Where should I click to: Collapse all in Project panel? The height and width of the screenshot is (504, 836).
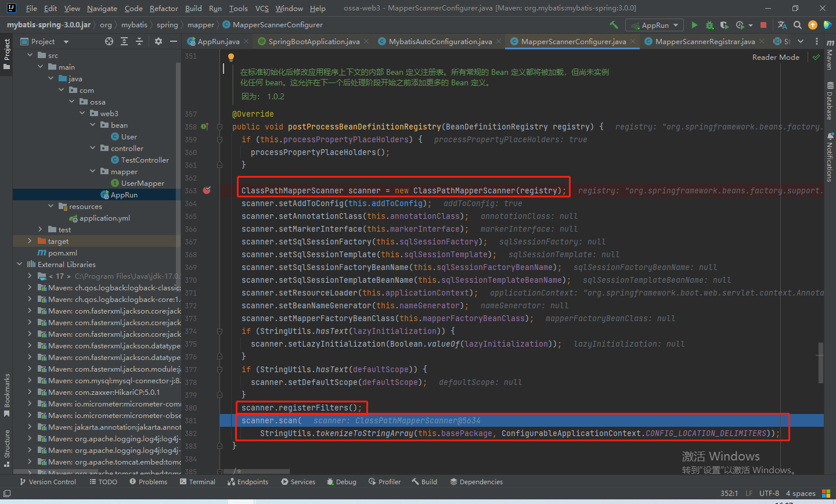tap(139, 41)
